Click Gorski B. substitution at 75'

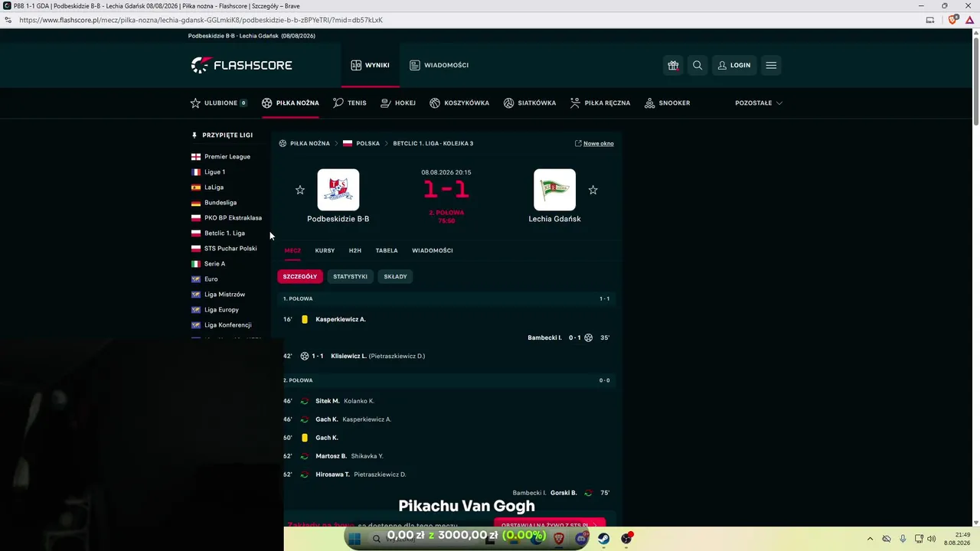tap(563, 493)
